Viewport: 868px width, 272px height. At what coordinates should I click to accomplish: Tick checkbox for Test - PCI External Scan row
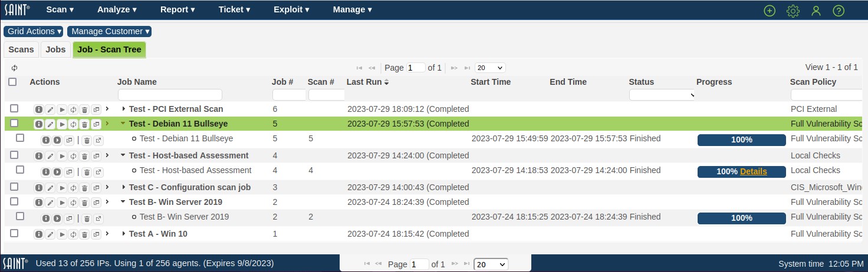pos(14,108)
